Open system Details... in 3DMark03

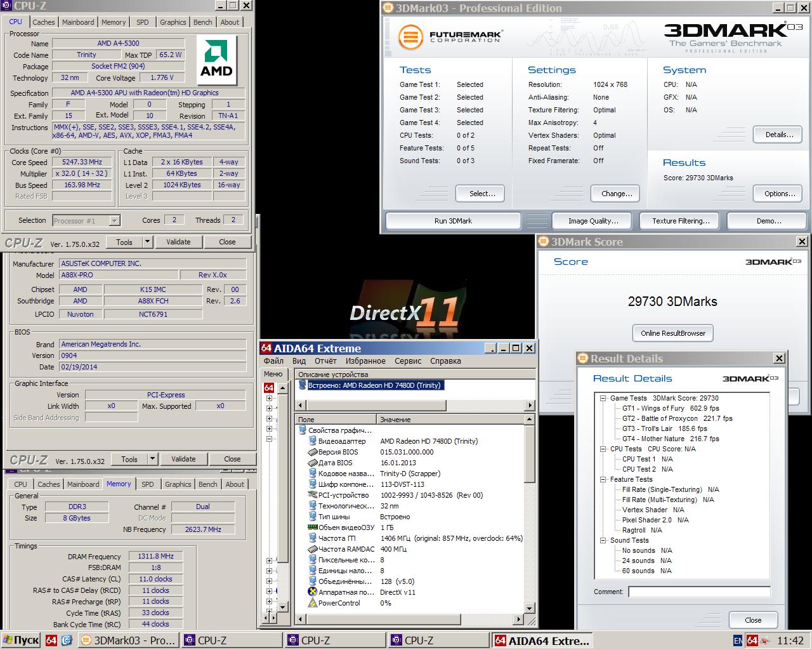779,135
